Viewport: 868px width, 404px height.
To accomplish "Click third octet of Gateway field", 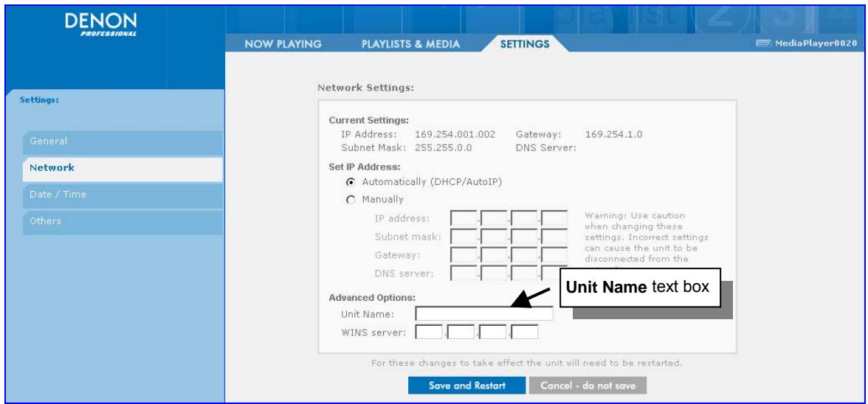I will 524,255.
